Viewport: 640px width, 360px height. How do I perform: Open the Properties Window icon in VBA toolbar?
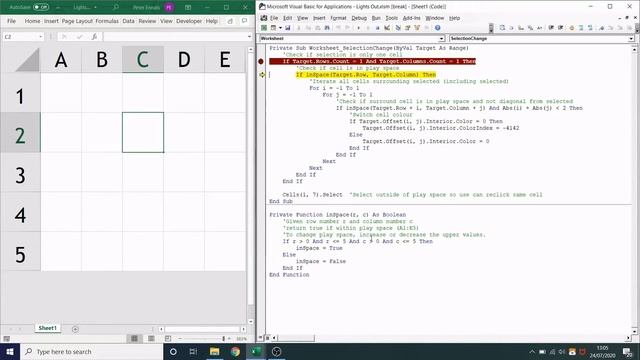[407, 28]
